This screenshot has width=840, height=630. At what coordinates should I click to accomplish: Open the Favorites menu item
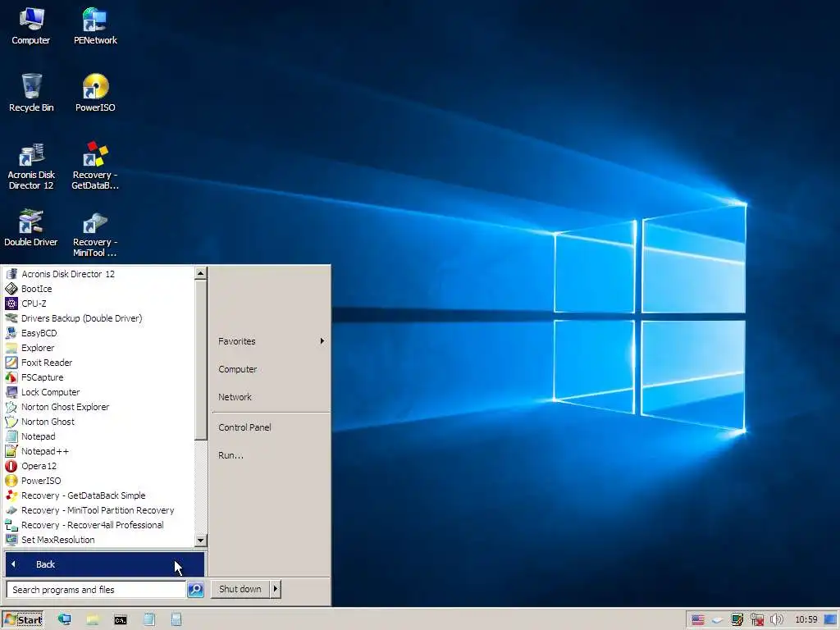[x=271, y=341]
